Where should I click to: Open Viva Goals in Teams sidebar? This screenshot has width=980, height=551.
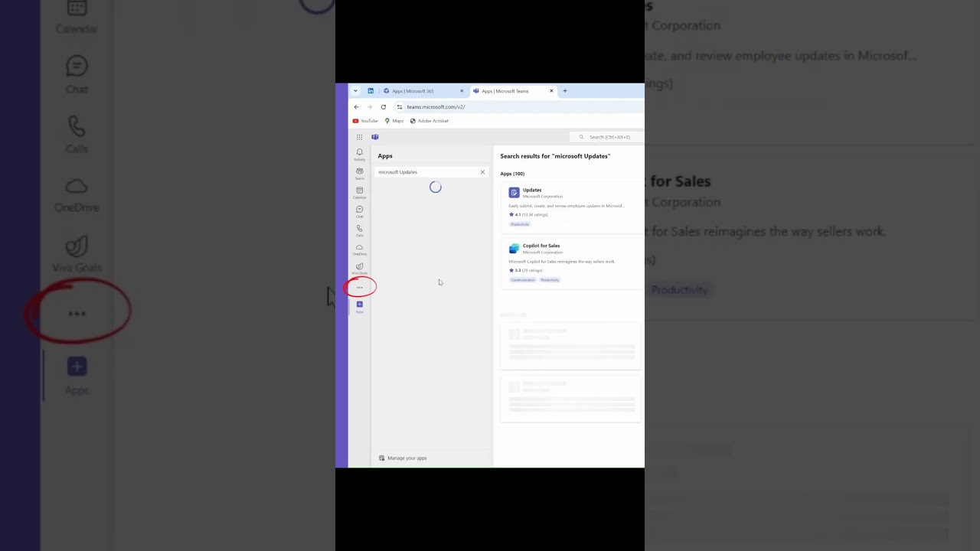pyautogui.click(x=359, y=268)
